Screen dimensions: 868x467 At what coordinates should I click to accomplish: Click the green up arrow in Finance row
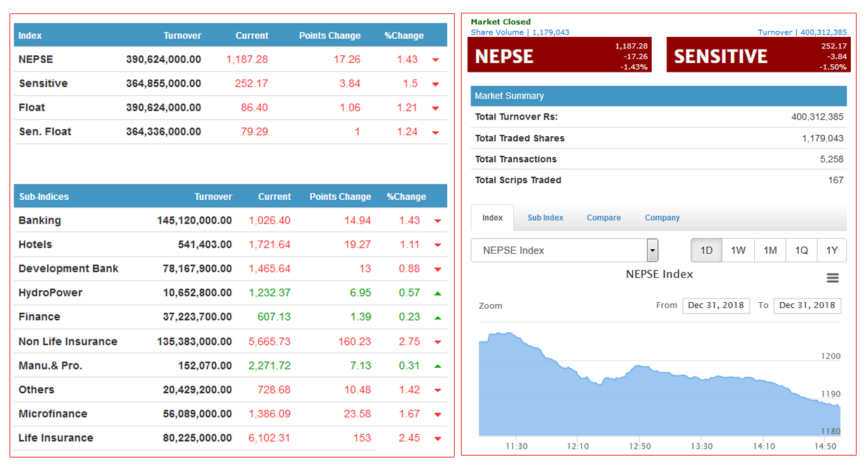coord(437,317)
